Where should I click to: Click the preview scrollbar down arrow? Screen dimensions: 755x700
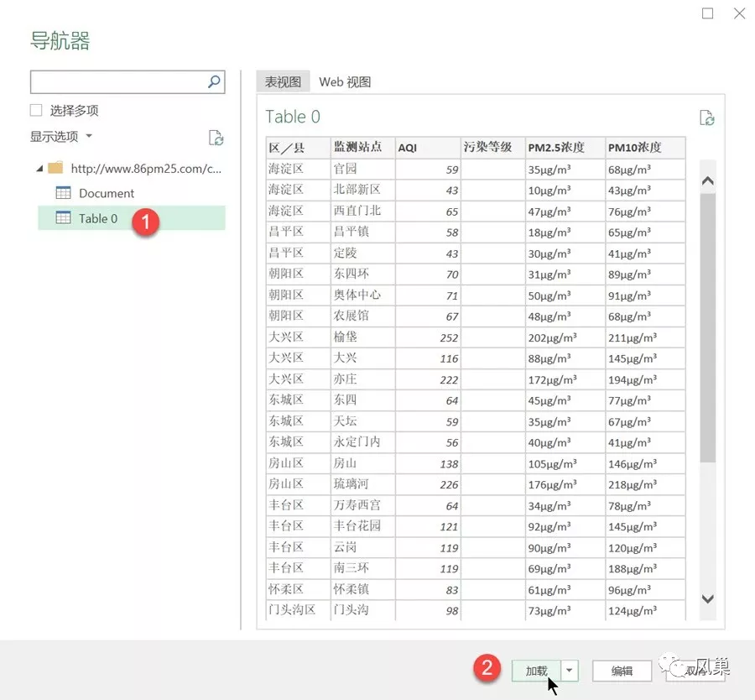707,598
